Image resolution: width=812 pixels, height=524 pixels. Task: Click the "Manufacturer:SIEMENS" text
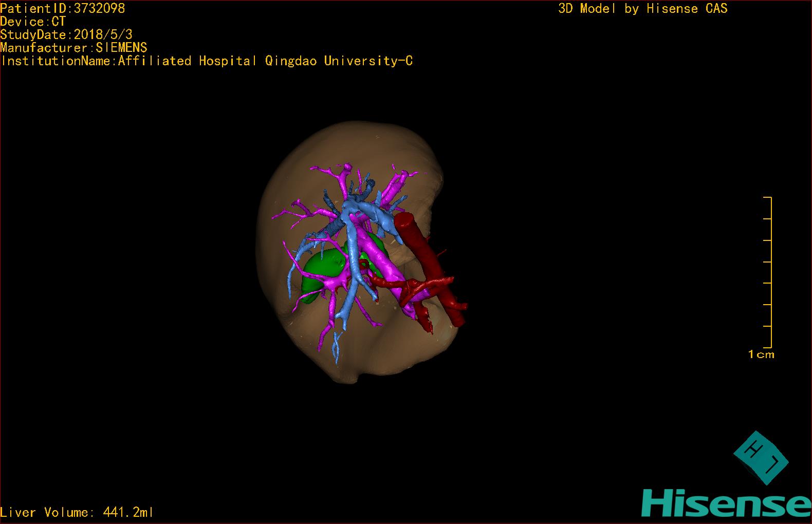click(x=73, y=48)
